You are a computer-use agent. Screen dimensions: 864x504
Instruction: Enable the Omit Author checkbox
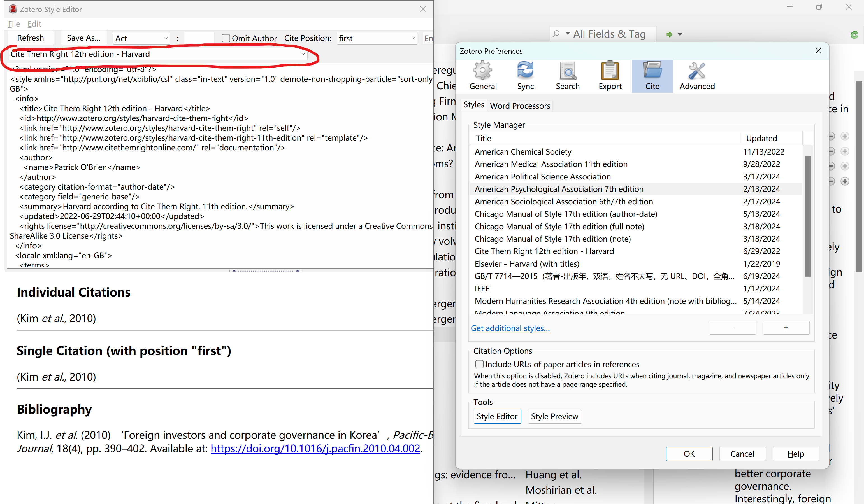[226, 38]
